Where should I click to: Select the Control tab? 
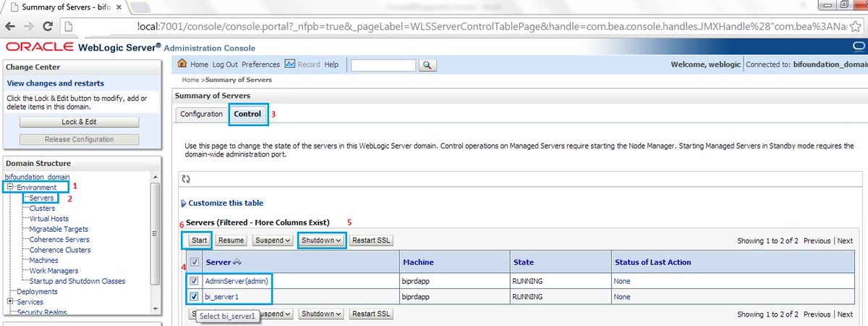247,114
